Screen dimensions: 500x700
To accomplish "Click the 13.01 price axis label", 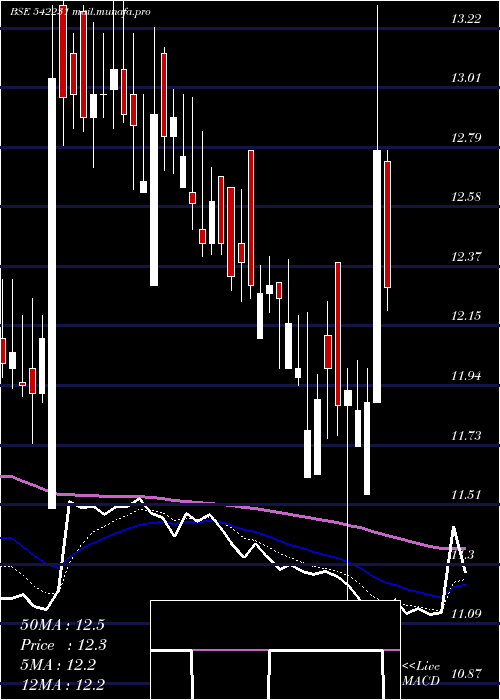I will (x=467, y=78).
